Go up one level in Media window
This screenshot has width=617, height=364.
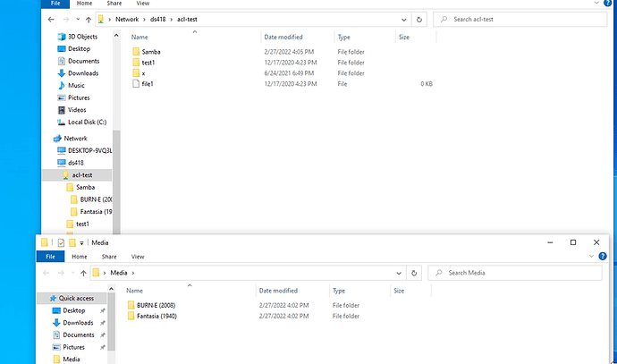pyautogui.click(x=83, y=273)
